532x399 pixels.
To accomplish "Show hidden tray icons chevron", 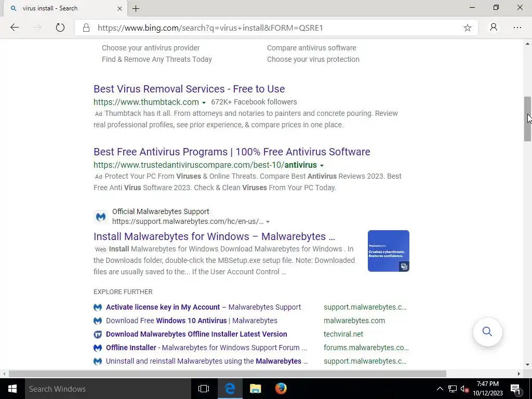I will [440, 389].
